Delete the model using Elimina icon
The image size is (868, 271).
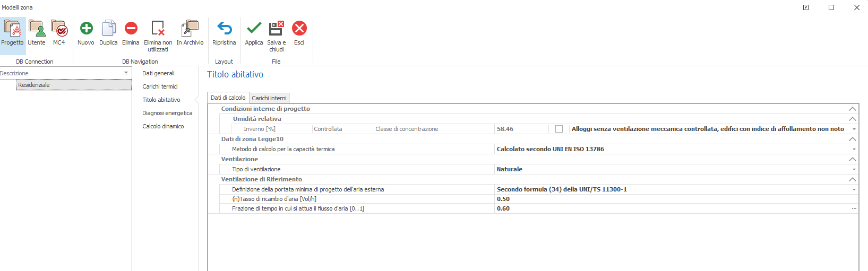pyautogui.click(x=131, y=29)
